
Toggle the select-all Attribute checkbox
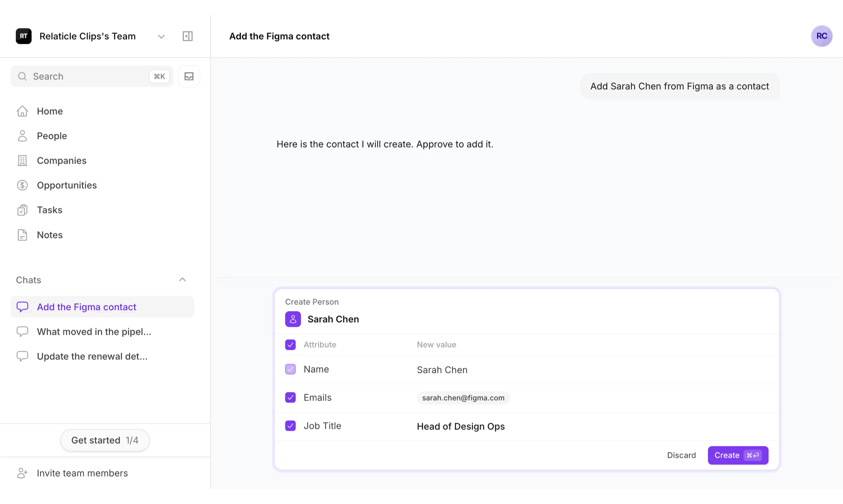290,345
